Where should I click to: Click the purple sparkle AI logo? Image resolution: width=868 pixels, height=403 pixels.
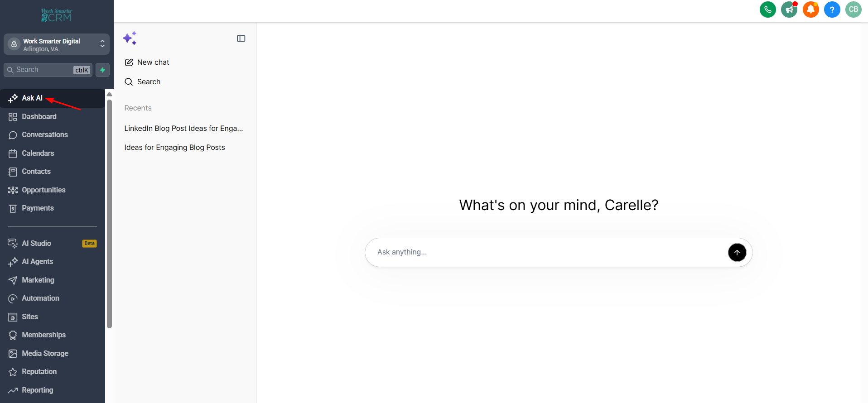(x=130, y=38)
